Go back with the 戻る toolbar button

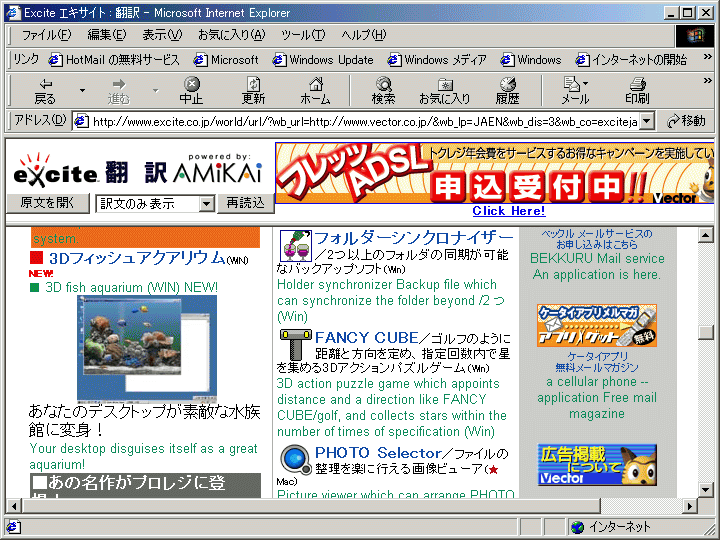tap(45, 91)
